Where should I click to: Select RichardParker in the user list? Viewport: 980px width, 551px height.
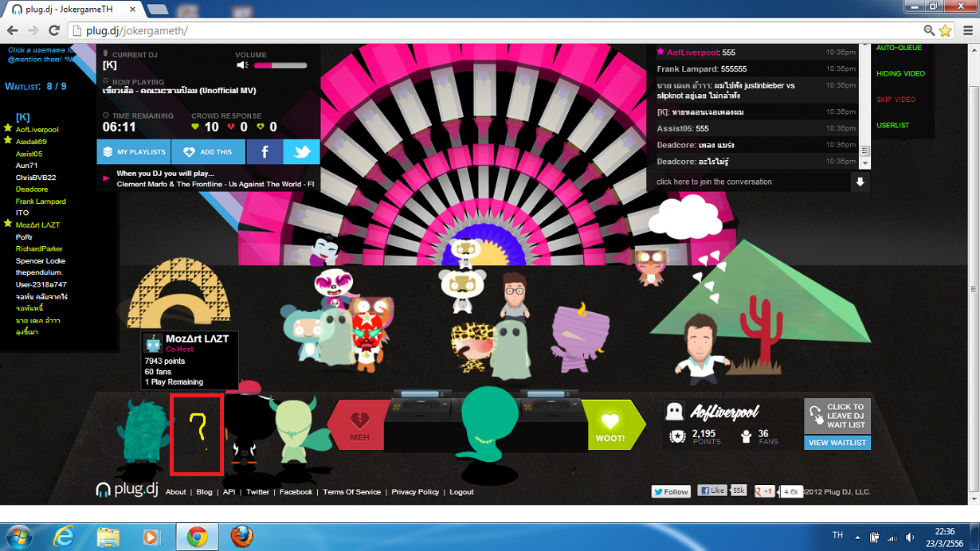click(x=39, y=248)
